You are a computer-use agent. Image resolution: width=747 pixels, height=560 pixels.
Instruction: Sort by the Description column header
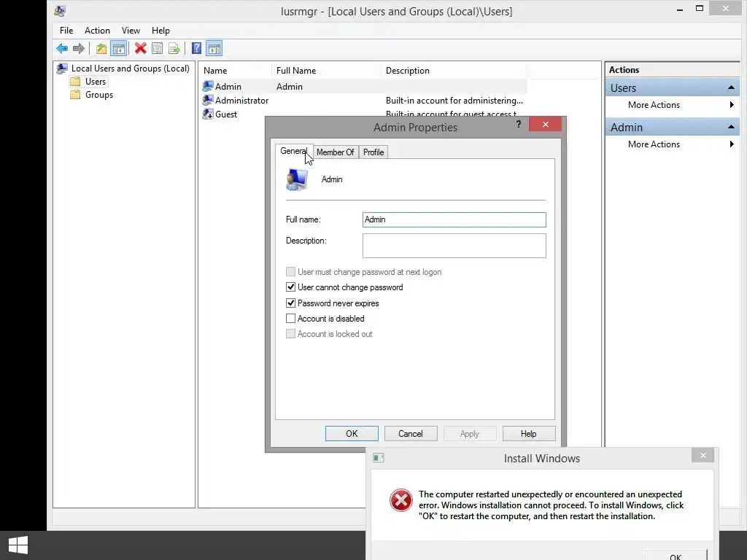tap(454, 71)
